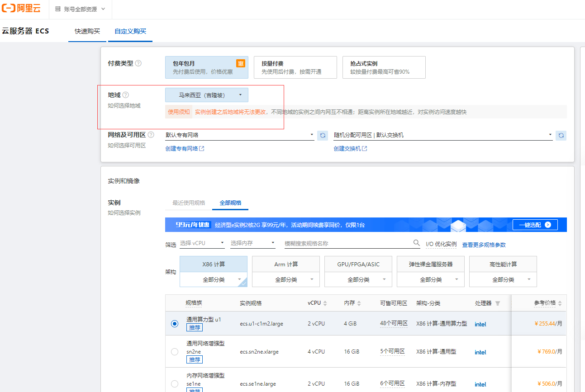The width and height of the screenshot is (585, 392).
Task: Filter the 处理器 column
Action: pos(498,303)
